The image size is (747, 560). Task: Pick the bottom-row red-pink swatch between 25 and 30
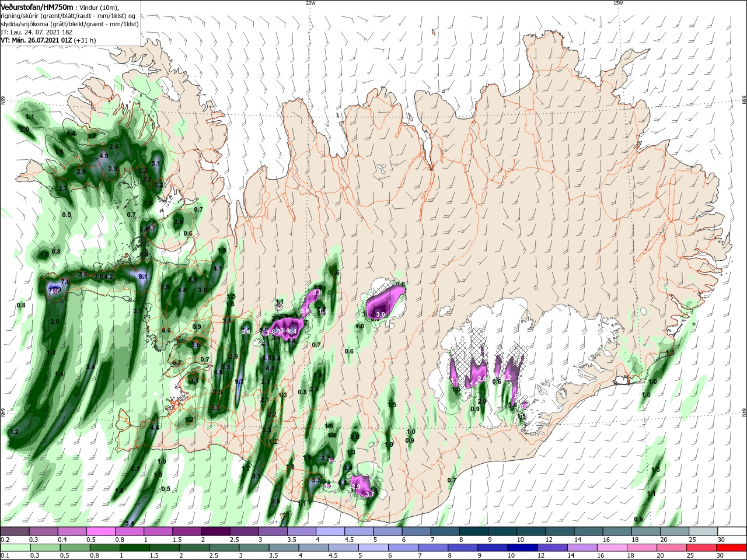pos(703,547)
